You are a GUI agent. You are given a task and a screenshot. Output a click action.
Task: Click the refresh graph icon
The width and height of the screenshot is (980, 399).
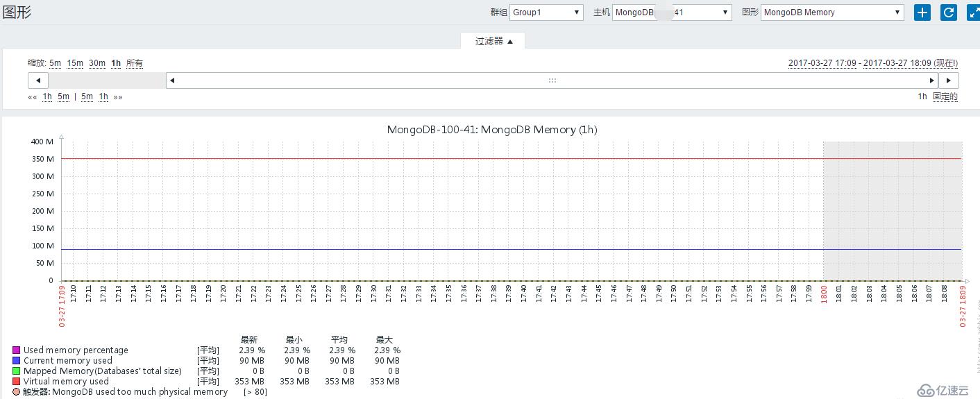948,12
